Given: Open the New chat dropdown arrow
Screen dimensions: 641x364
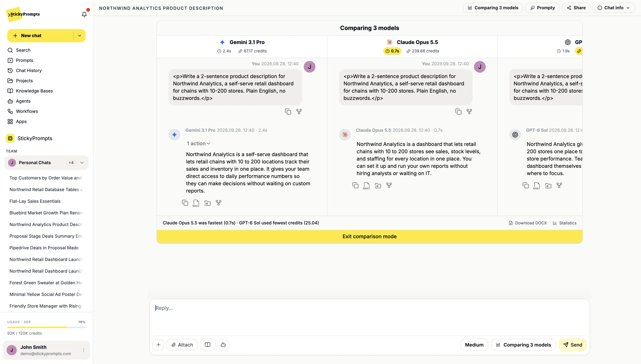Looking at the screenshot, I should [80, 36].
